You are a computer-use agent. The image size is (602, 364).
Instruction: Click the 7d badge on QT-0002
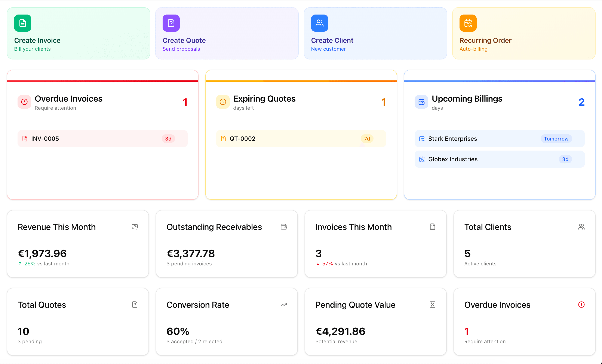367,139
